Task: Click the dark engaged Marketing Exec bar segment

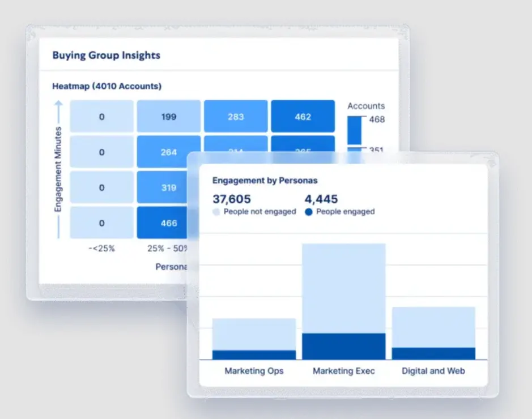Action: pos(344,346)
